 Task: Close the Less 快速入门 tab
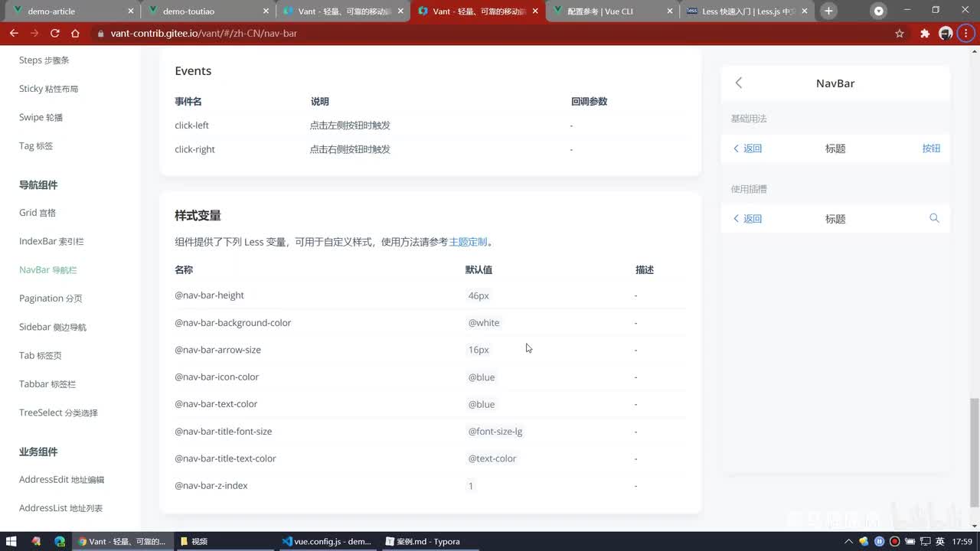point(805,11)
